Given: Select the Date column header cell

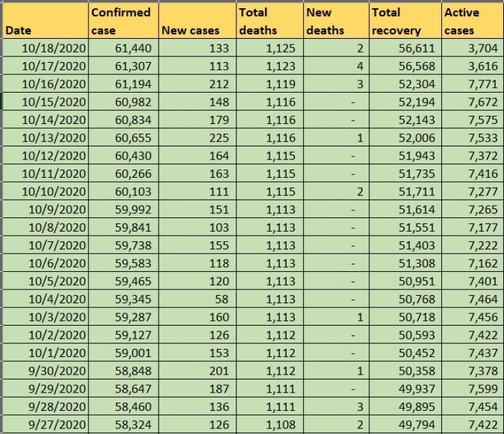Looking at the screenshot, I should tap(45, 20).
